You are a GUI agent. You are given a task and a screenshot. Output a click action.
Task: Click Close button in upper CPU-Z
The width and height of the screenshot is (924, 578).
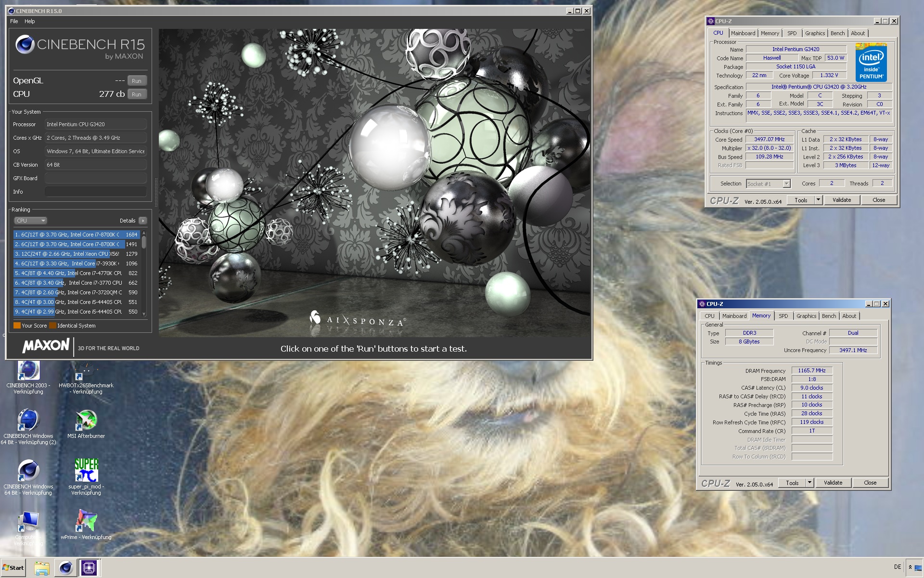[879, 200]
